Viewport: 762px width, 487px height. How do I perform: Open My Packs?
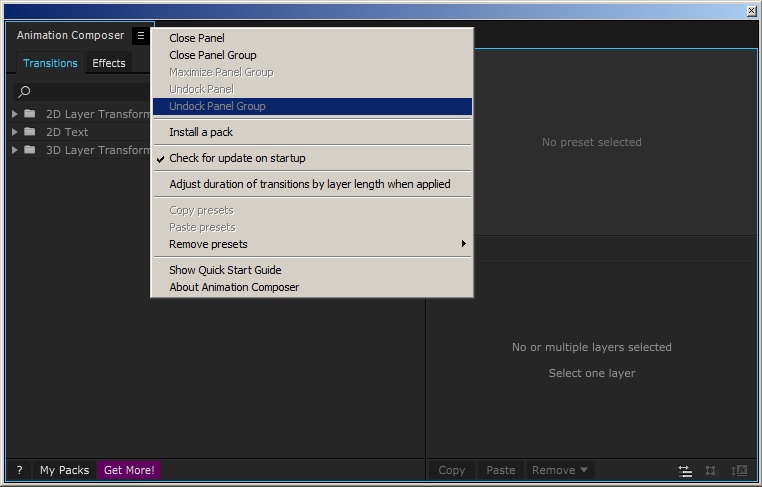(65, 470)
